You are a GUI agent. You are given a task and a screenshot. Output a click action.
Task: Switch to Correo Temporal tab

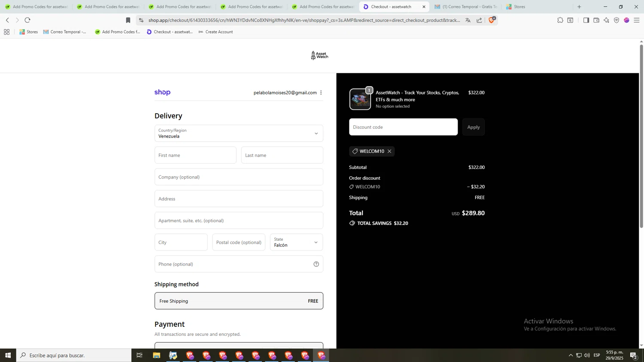466,7
